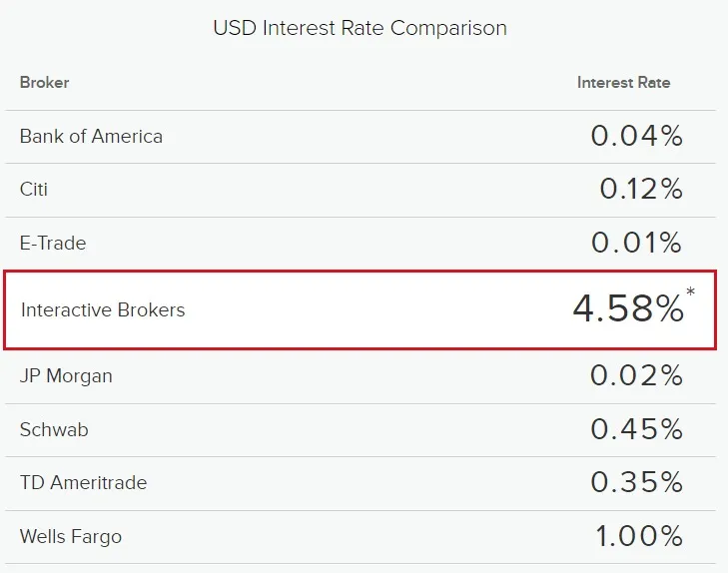This screenshot has width=728, height=573.
Task: Select the Bank of America row label
Action: (91, 137)
